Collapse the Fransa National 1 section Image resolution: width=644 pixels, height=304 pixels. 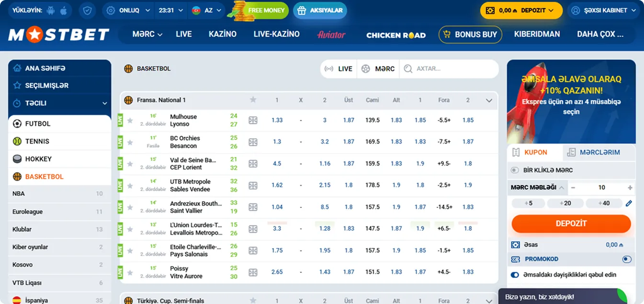pyautogui.click(x=489, y=101)
